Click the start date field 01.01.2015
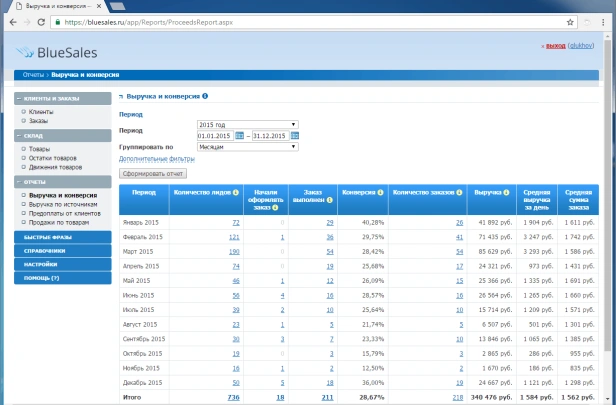The image size is (616, 405). pyautogui.click(x=215, y=135)
